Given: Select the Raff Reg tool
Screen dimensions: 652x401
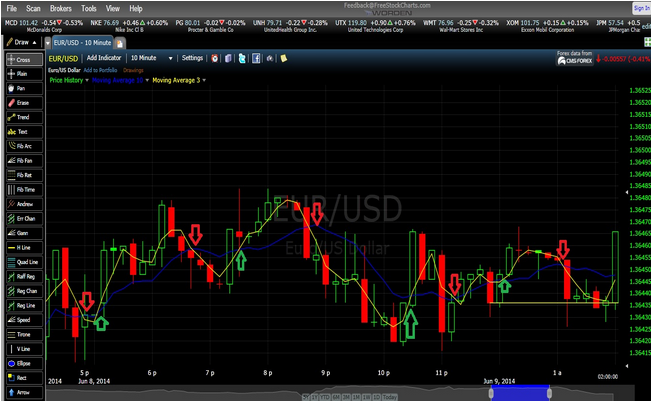Looking at the screenshot, I should coord(25,277).
